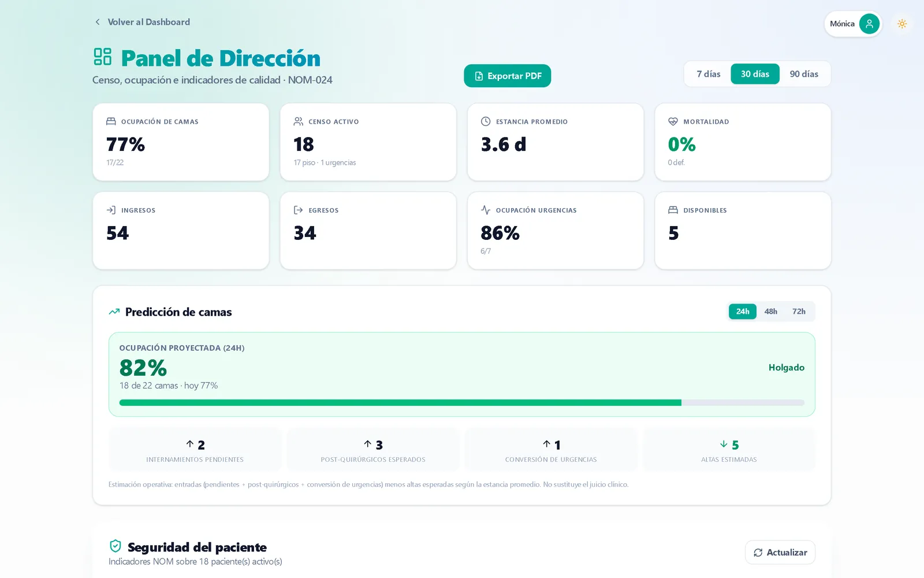Image resolution: width=924 pixels, height=578 pixels.
Task: Click the 34 Egresos value
Action: (x=305, y=233)
